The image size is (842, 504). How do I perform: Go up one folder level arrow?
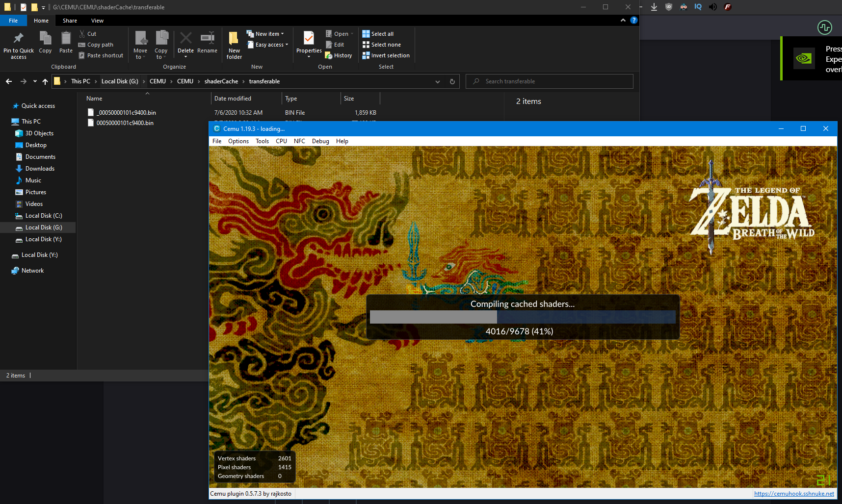point(45,81)
